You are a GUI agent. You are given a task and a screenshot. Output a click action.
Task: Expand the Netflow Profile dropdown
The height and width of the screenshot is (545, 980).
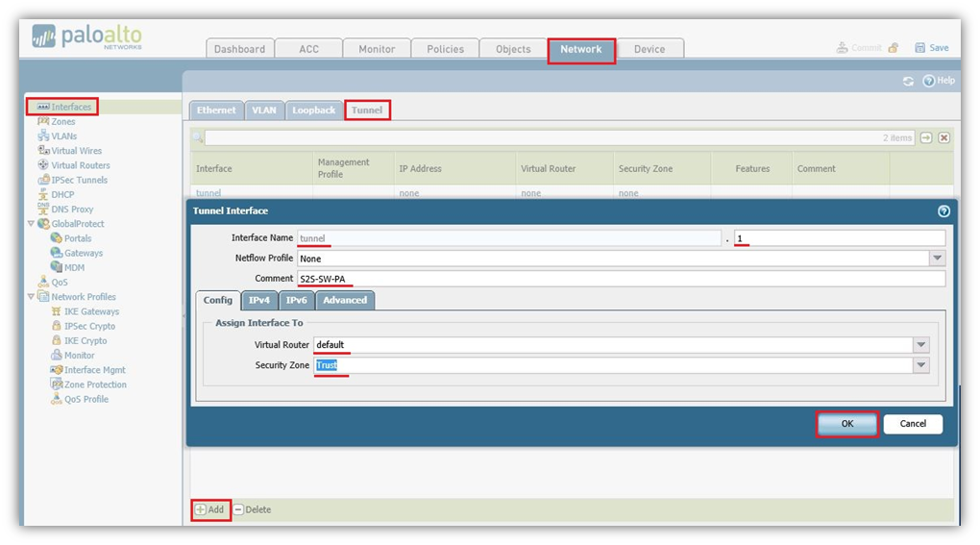click(x=937, y=259)
